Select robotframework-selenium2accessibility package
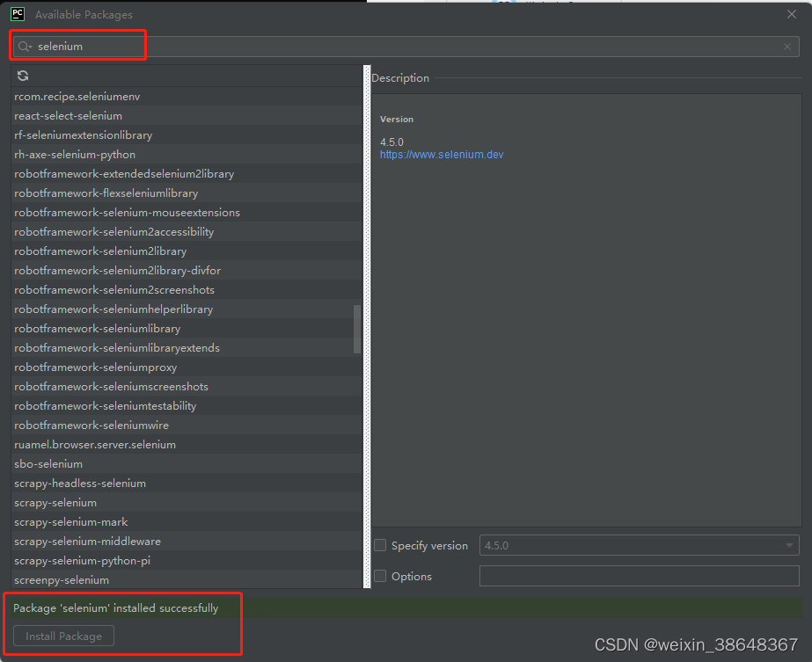Viewport: 812px width, 662px height. (x=187, y=232)
